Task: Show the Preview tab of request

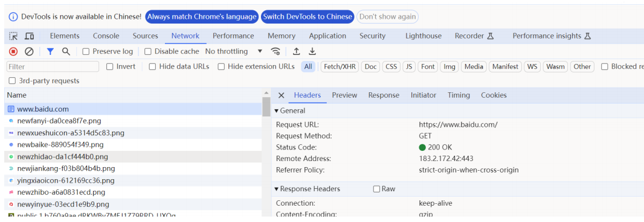Action: tap(344, 95)
